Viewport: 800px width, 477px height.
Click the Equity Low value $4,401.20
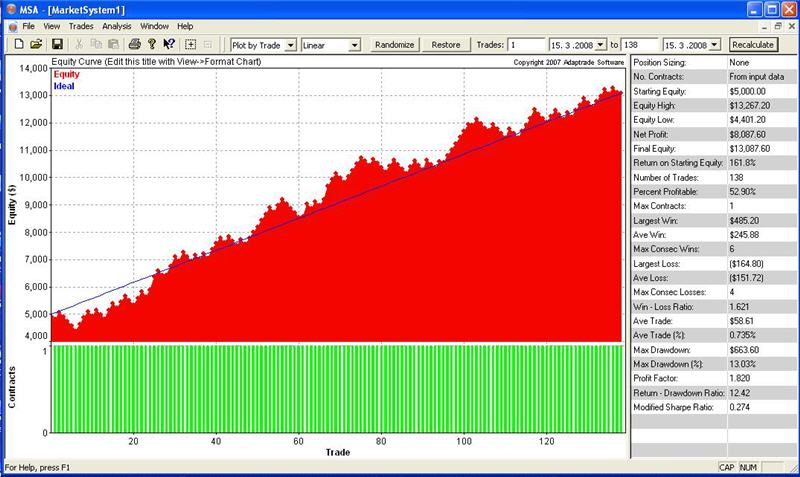click(x=747, y=120)
